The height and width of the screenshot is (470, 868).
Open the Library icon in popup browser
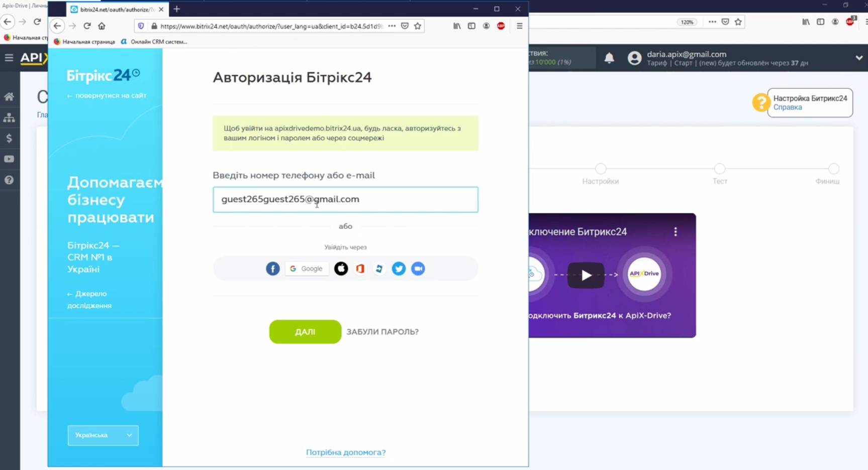457,26
